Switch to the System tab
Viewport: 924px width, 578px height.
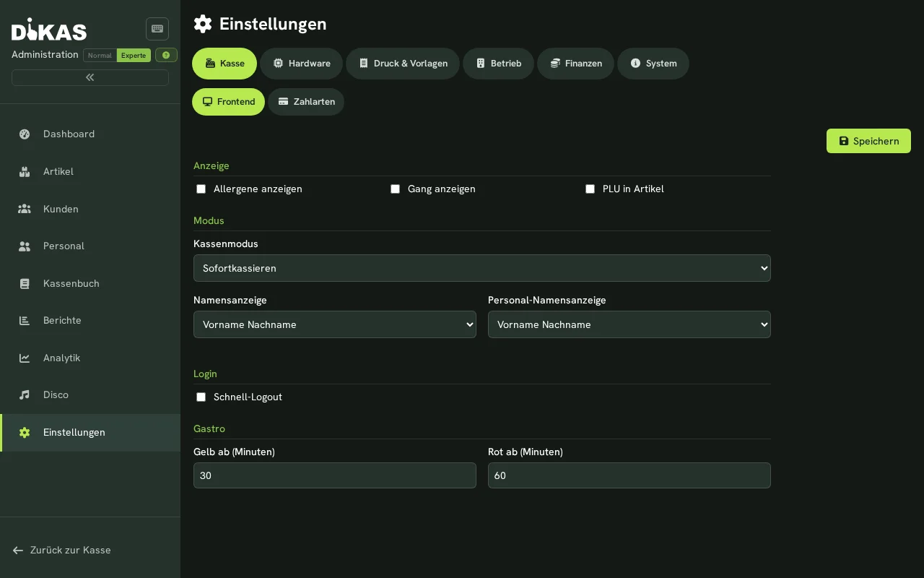click(x=653, y=64)
